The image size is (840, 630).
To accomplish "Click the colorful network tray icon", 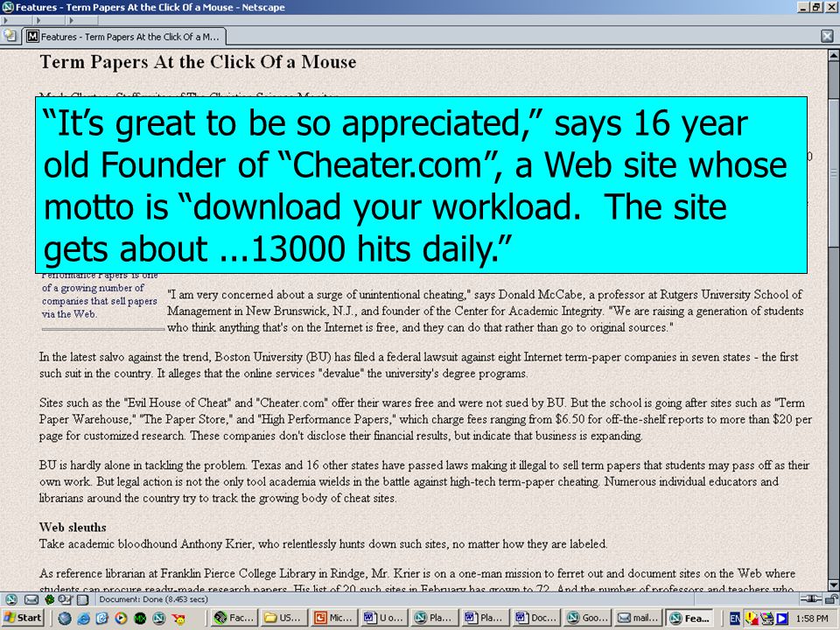I will 767,619.
